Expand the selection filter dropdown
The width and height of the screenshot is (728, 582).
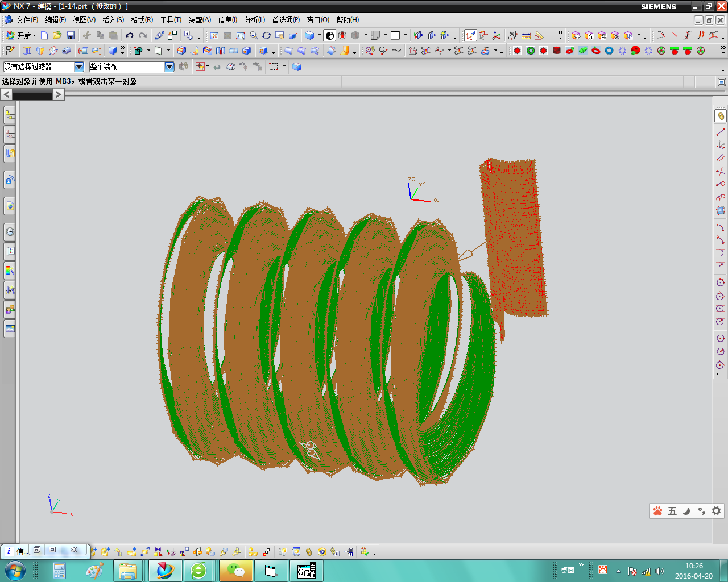[79, 66]
